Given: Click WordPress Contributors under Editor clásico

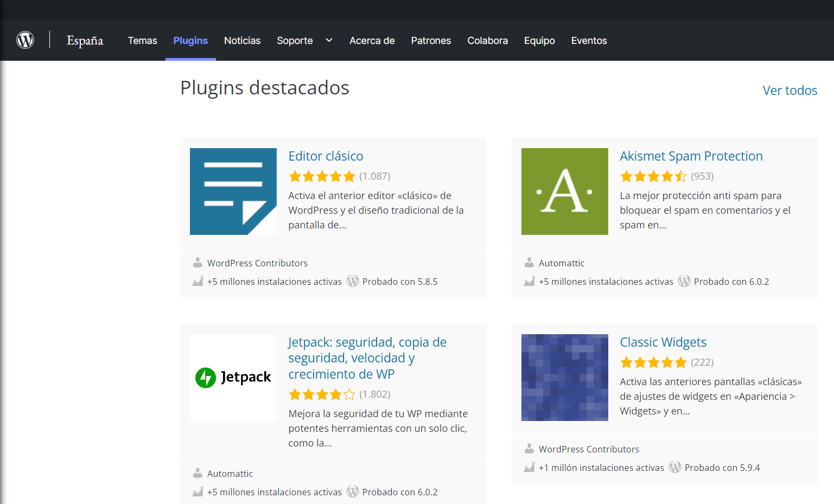Looking at the screenshot, I should (257, 263).
